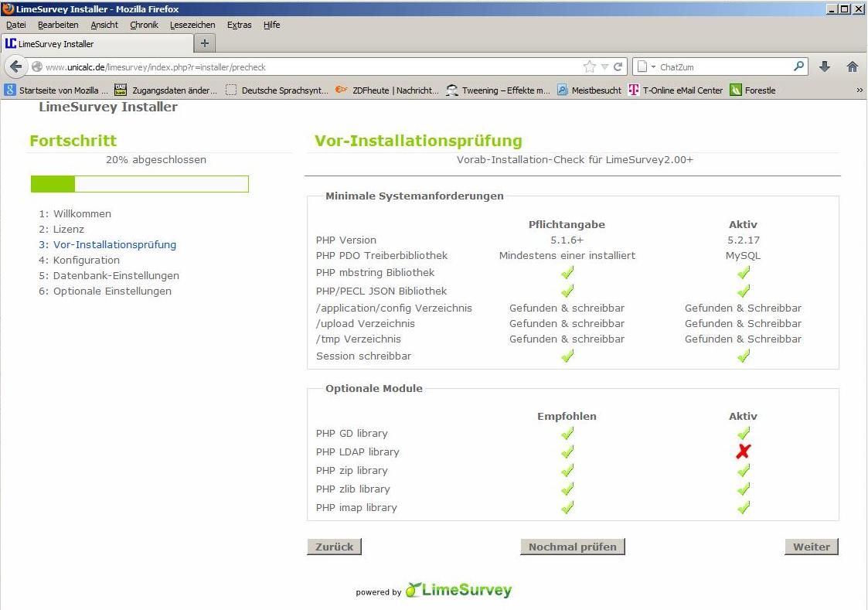This screenshot has height=610, width=868.
Task: Open the Bearbeiten menu
Action: [58, 25]
